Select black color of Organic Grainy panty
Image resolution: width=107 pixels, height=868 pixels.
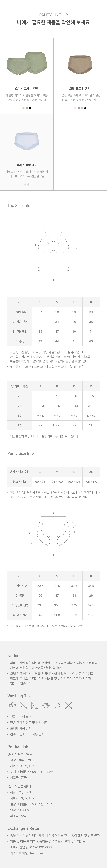click(x=30, y=108)
